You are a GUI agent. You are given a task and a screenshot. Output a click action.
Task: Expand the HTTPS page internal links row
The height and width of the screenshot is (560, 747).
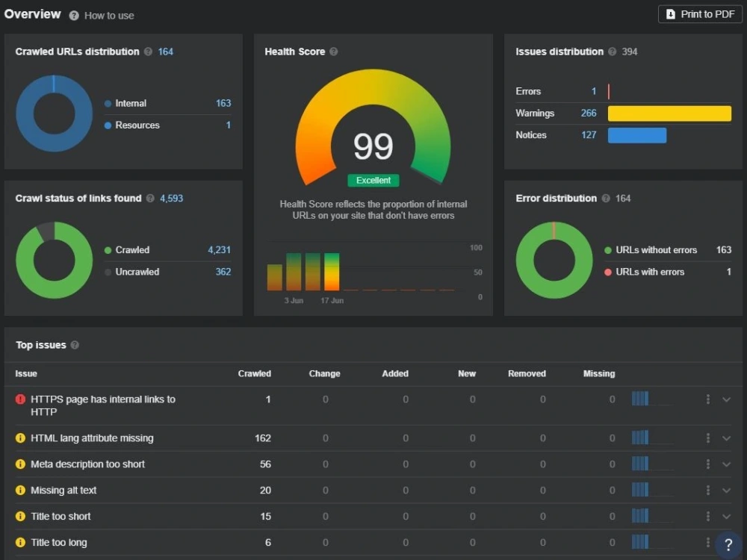[726, 399]
